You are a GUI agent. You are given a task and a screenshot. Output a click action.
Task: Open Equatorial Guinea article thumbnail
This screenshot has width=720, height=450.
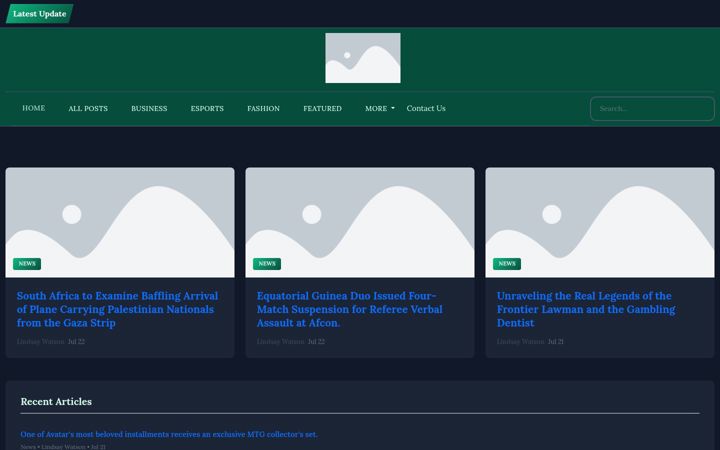coord(360,222)
